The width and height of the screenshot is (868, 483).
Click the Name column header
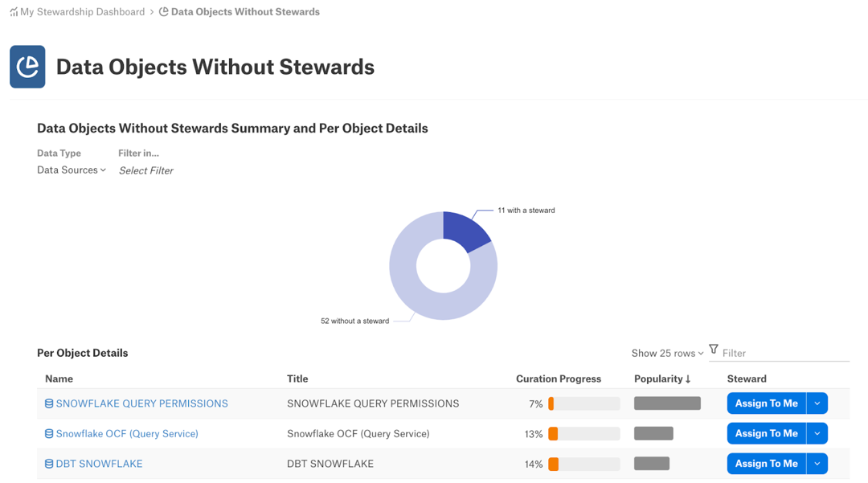point(59,379)
